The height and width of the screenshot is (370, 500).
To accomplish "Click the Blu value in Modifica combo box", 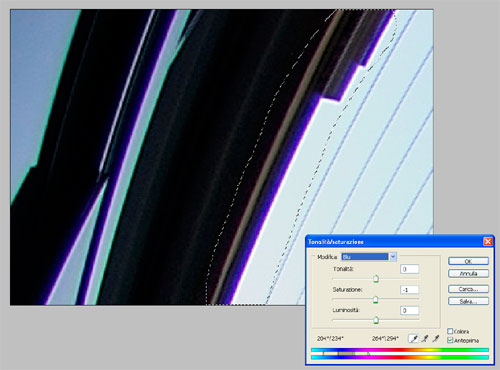I will point(365,257).
